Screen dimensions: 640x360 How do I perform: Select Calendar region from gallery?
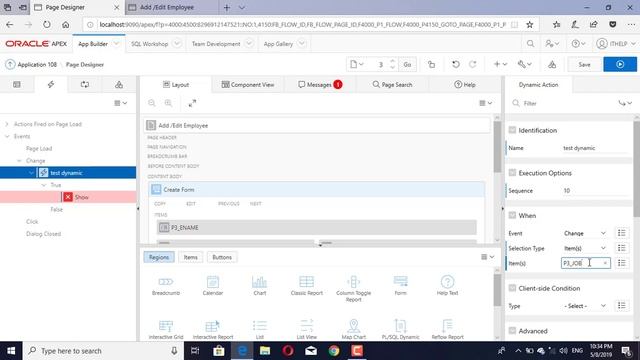[x=213, y=285]
